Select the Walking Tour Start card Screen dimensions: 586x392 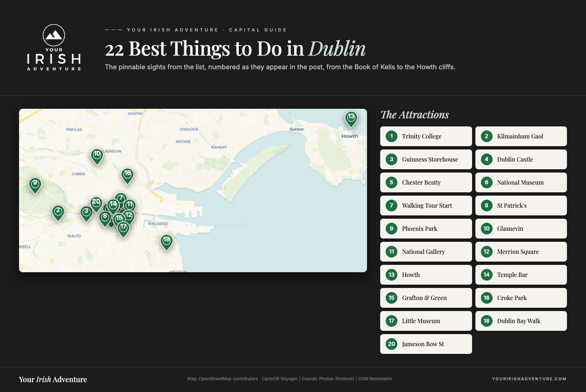pyautogui.click(x=426, y=206)
